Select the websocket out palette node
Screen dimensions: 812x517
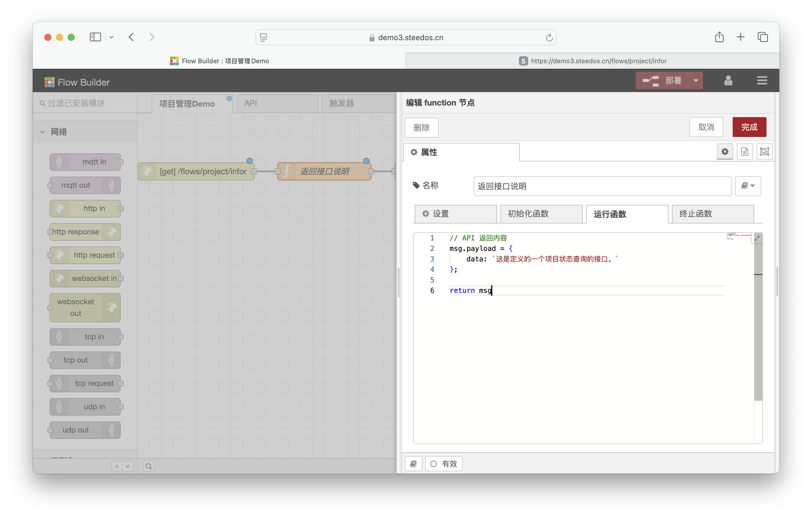[85, 307]
